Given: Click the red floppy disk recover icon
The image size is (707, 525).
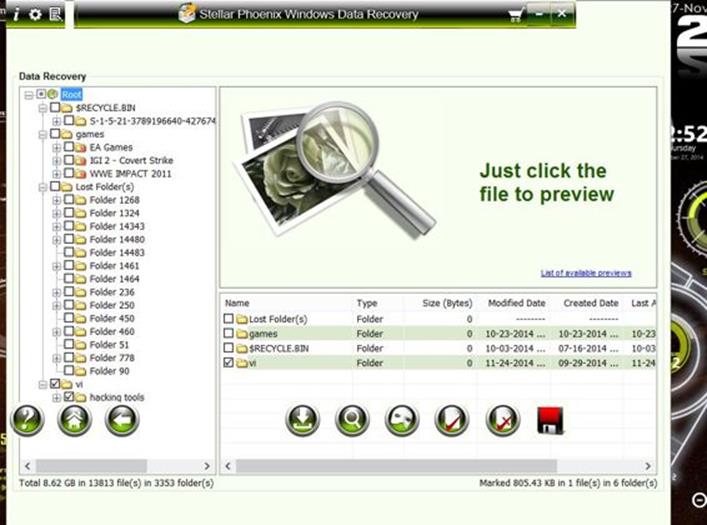Looking at the screenshot, I should [550, 420].
